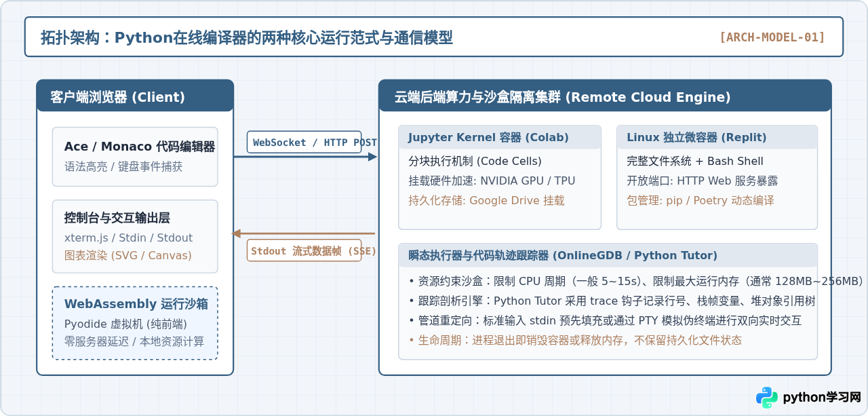Click the WebSocket / HTTP POST label
Image resolution: width=868 pixels, height=416 pixels.
click(x=304, y=143)
